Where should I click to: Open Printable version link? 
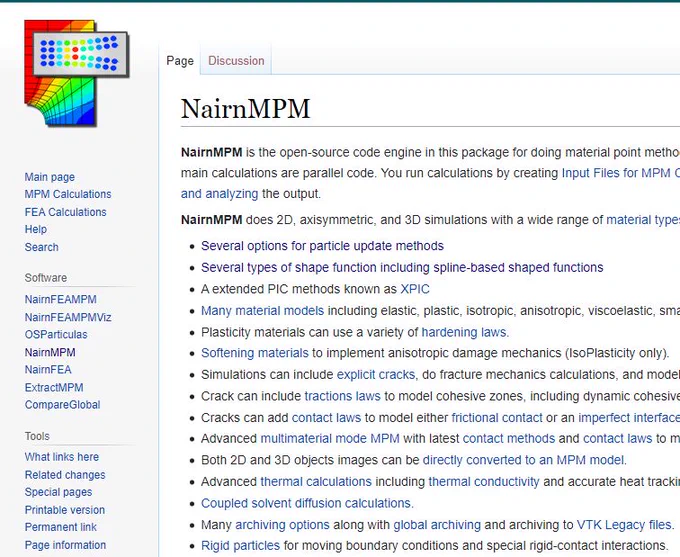[x=65, y=510]
